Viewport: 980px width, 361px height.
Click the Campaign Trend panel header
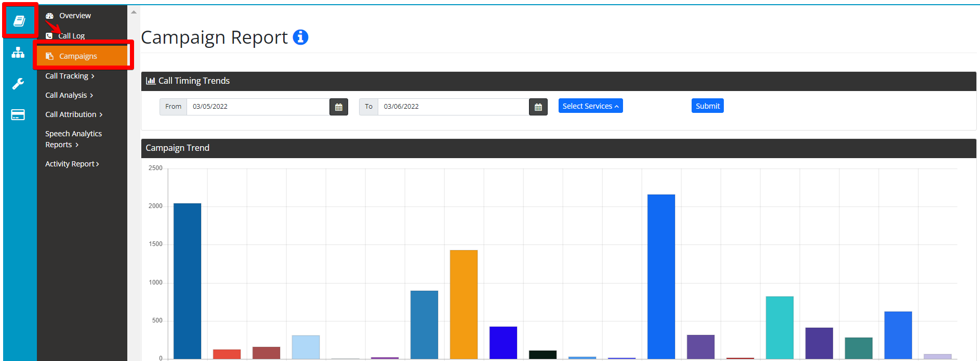pos(559,148)
